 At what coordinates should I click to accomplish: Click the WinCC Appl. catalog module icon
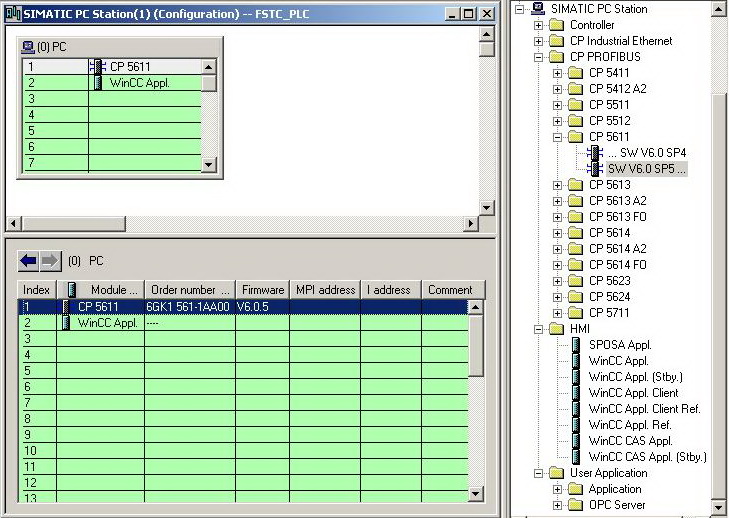coord(576,361)
